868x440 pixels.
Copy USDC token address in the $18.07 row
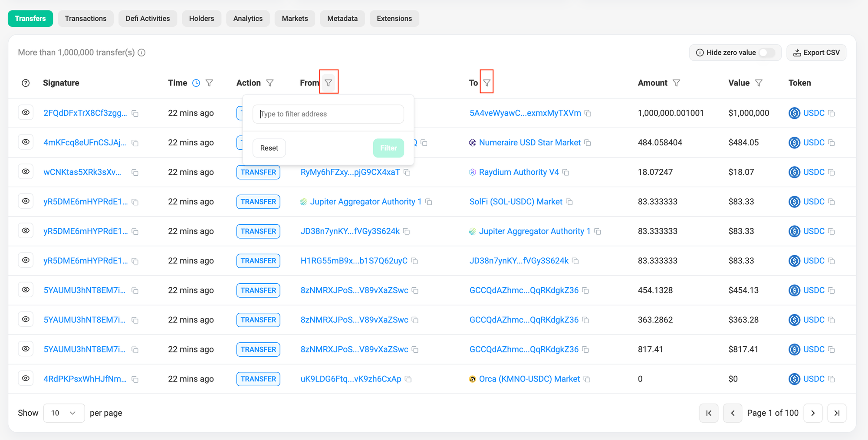[832, 172]
